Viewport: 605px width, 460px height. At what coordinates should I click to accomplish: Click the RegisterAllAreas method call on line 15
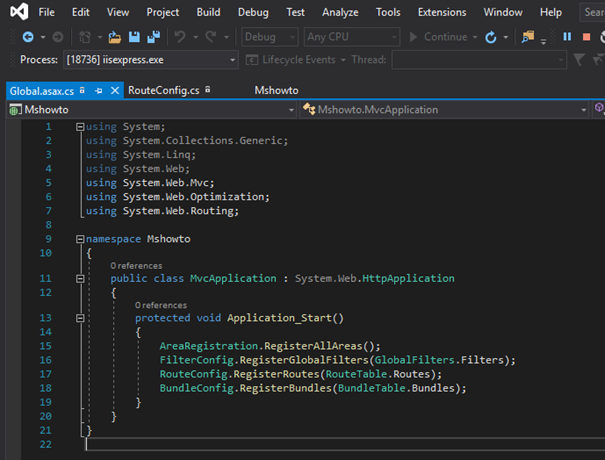(313, 346)
